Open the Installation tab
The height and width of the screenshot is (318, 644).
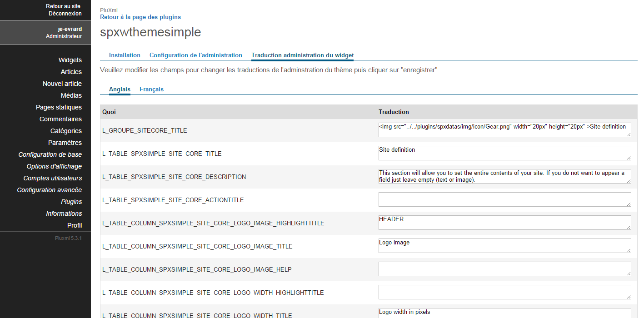[x=125, y=55]
